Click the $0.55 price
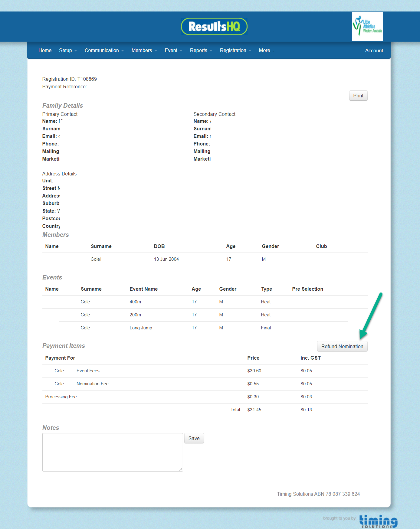This screenshot has width=420, height=529. [253, 384]
